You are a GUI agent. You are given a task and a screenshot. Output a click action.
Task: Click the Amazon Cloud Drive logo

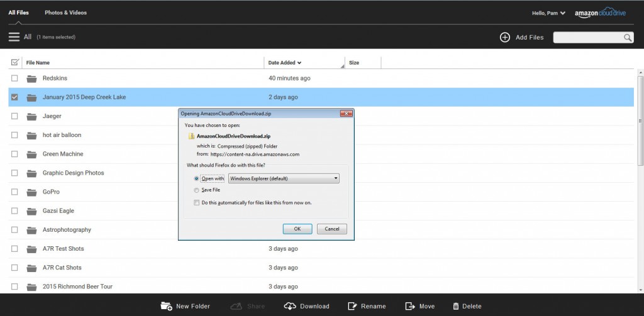[x=600, y=13]
